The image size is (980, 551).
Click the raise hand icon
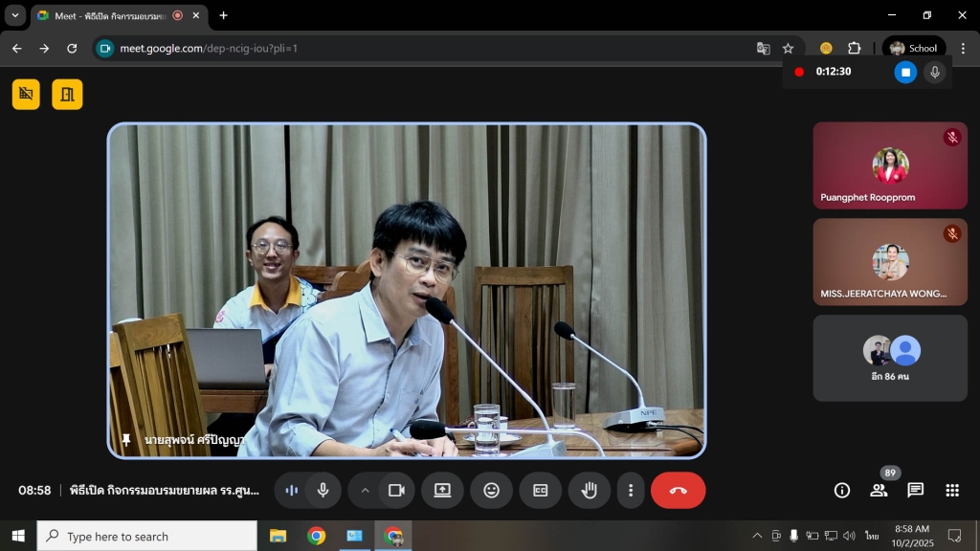coord(590,491)
